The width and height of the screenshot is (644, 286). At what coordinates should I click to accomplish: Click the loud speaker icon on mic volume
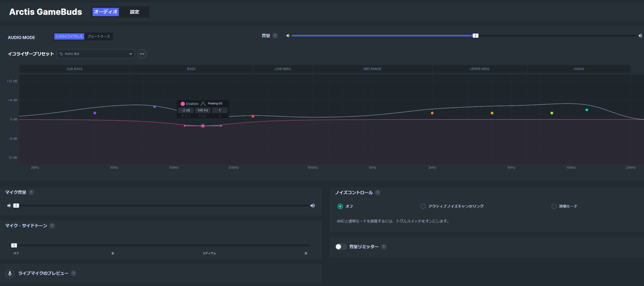click(313, 206)
